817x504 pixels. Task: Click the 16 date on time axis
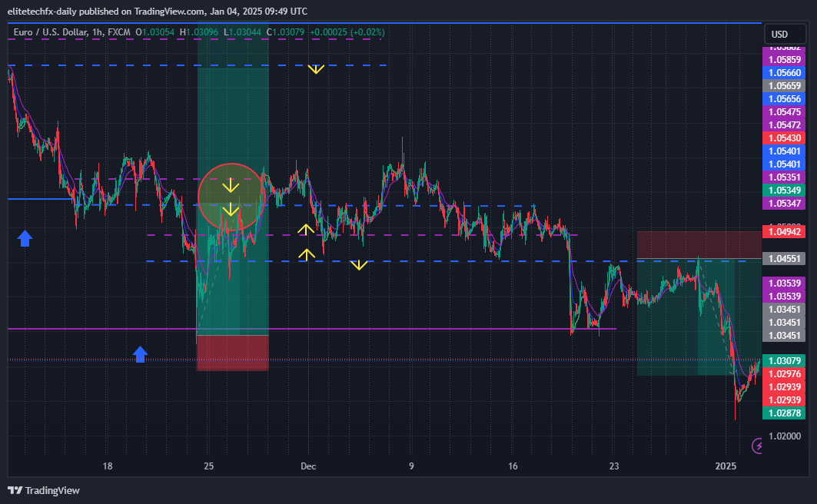513,466
